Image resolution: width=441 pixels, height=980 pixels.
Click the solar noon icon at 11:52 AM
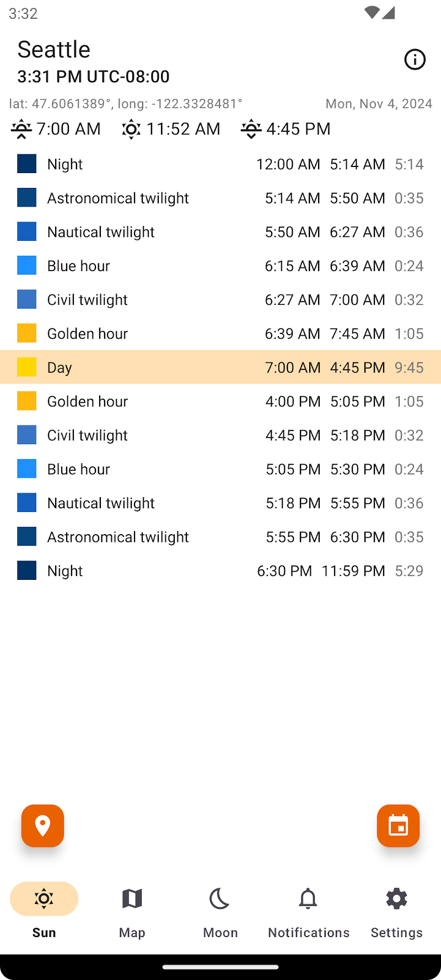tap(131, 129)
